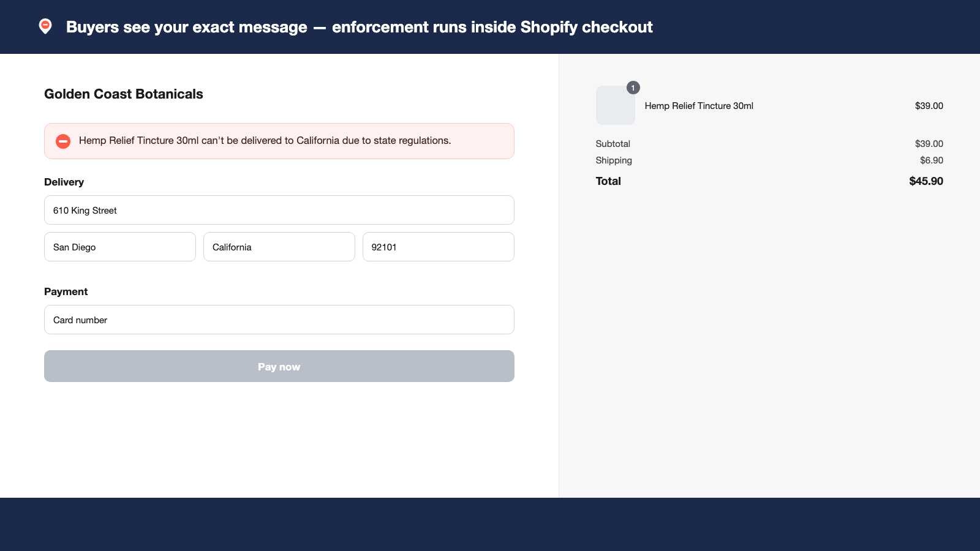This screenshot has width=980, height=551.
Task: Click the California delivery error message text
Action: pyautogui.click(x=265, y=141)
